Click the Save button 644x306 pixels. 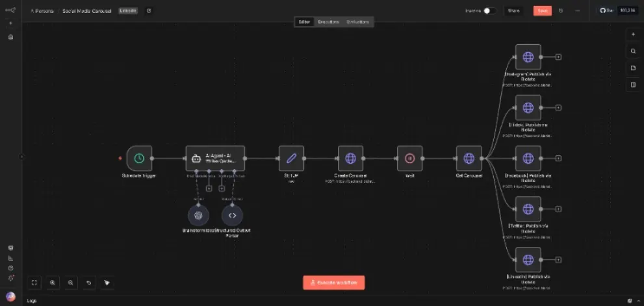pyautogui.click(x=543, y=10)
